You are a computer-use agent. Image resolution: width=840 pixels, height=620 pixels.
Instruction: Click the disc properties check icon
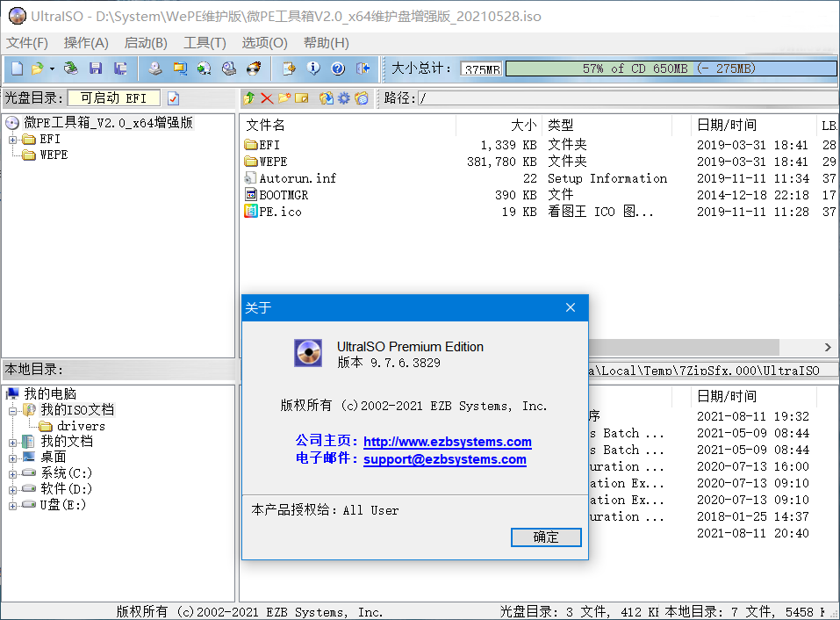click(173, 98)
